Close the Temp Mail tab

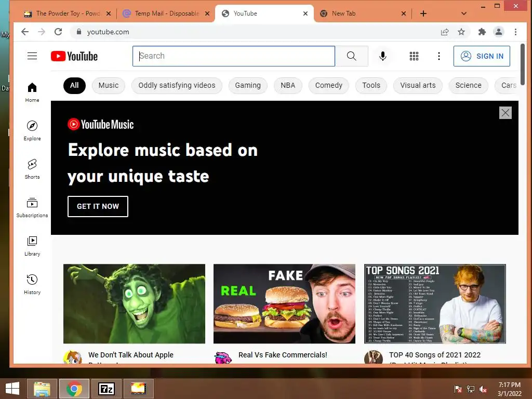[x=207, y=14]
